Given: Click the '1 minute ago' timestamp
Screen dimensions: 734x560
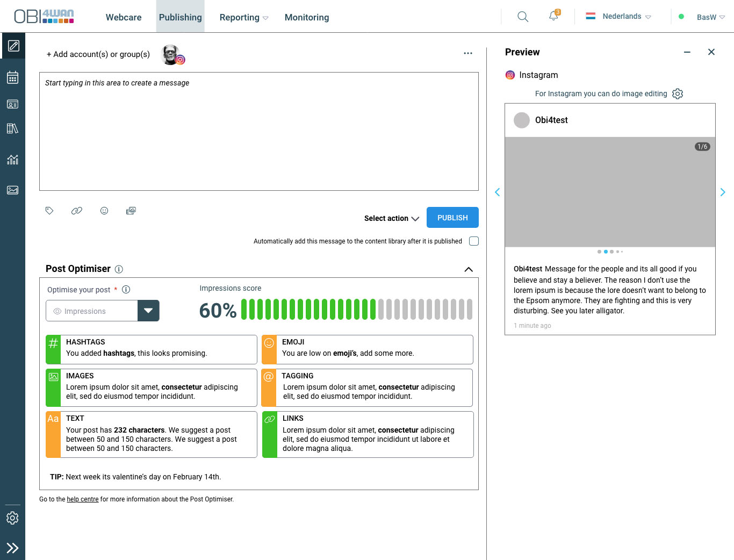Looking at the screenshot, I should pos(532,326).
